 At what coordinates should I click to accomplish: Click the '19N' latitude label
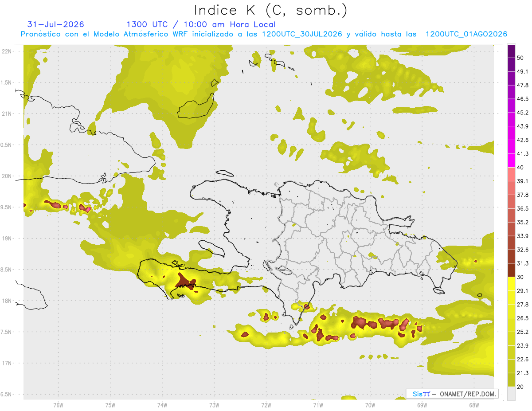[x=7, y=239]
